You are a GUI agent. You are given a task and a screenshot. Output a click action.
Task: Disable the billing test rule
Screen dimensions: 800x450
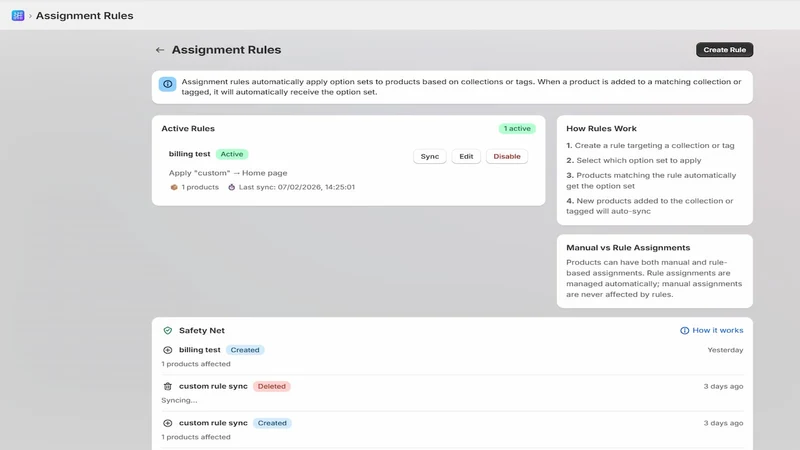507,156
